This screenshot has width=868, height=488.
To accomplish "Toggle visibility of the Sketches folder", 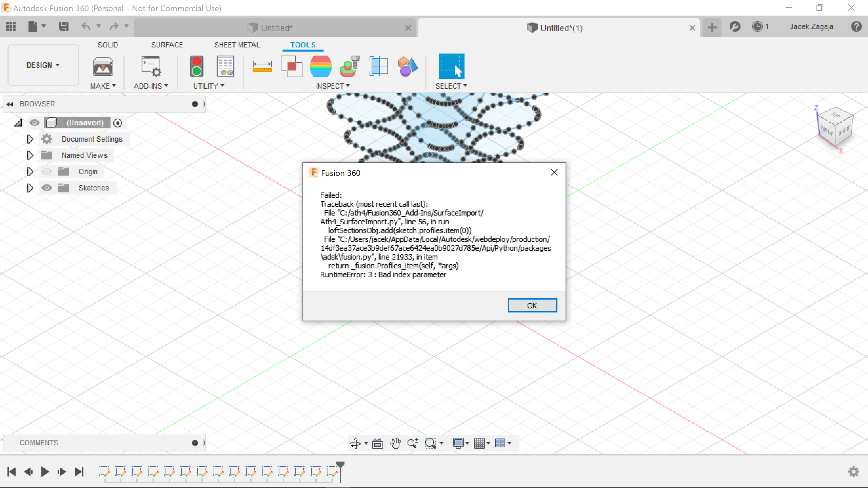I will (46, 188).
